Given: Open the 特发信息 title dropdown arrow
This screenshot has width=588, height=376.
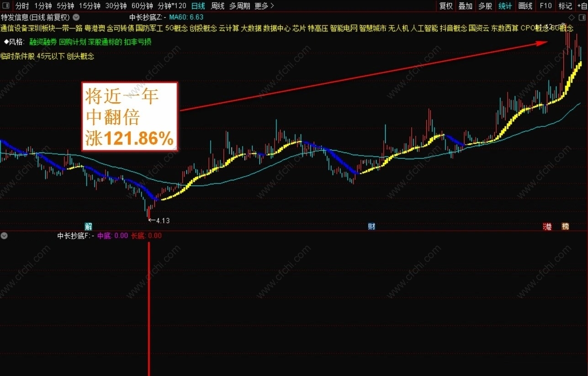Looking at the screenshot, I should 76,17.
